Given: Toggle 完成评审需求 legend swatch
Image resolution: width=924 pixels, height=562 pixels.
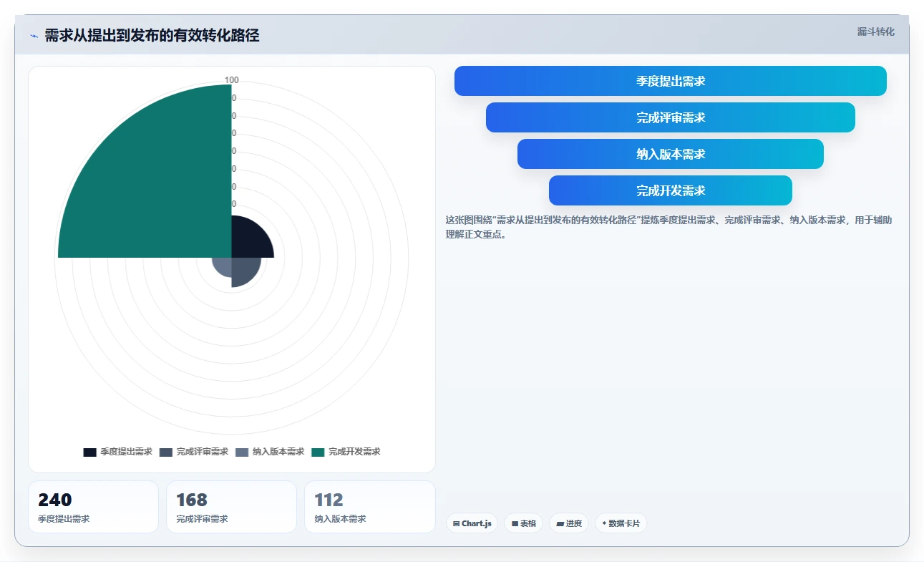Looking at the screenshot, I should (166, 452).
